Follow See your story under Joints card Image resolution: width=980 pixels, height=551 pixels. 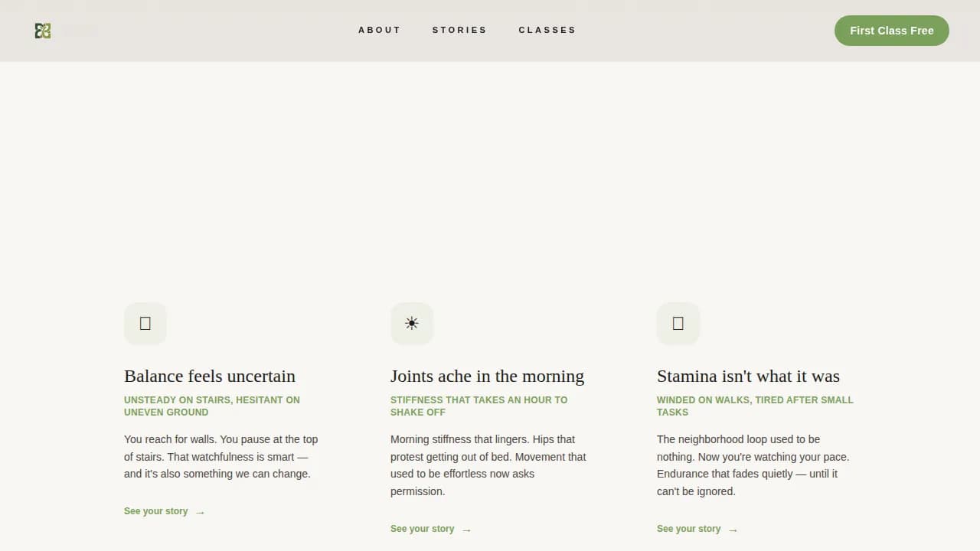tap(422, 529)
